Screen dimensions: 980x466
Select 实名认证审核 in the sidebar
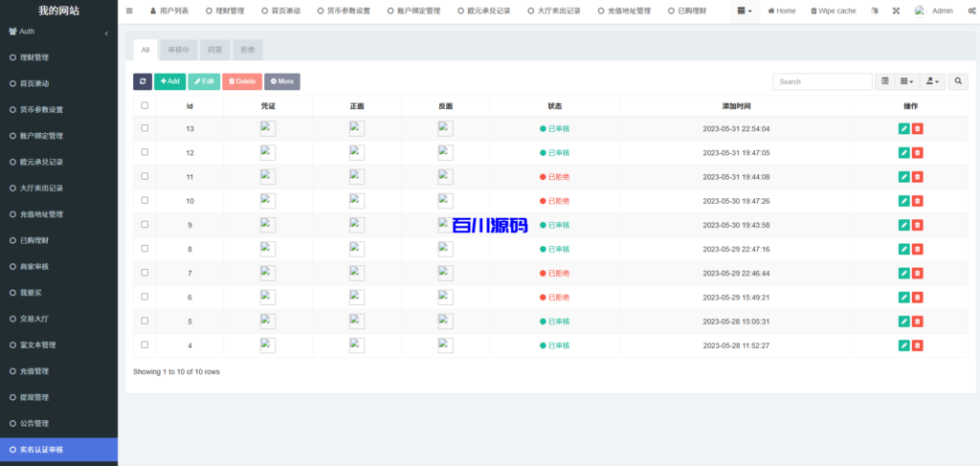pos(58,449)
